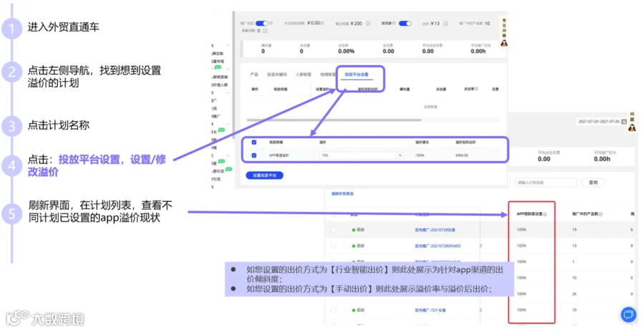
Task: Uncheck the APP渠道溢价 row checkbox
Action: (x=254, y=155)
